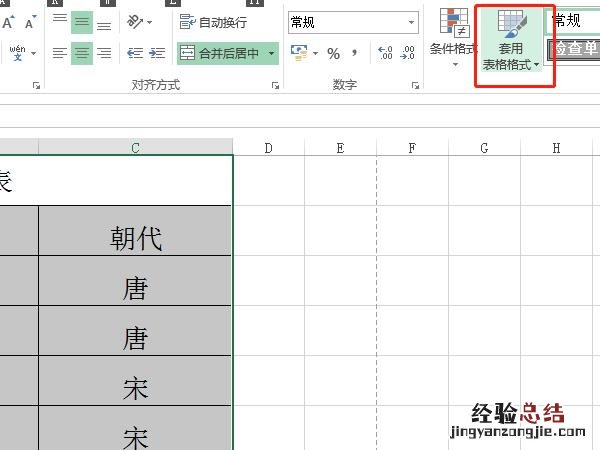Select the first 宋 cell
600x450 pixels.
(135, 381)
